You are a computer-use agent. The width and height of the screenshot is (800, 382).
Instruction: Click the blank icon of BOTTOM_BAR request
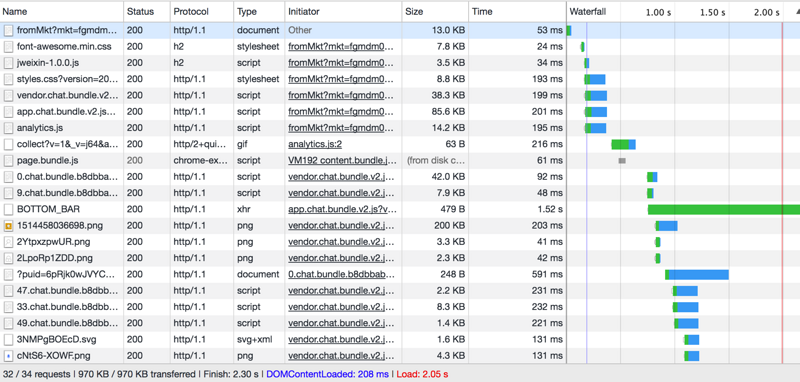(8, 209)
